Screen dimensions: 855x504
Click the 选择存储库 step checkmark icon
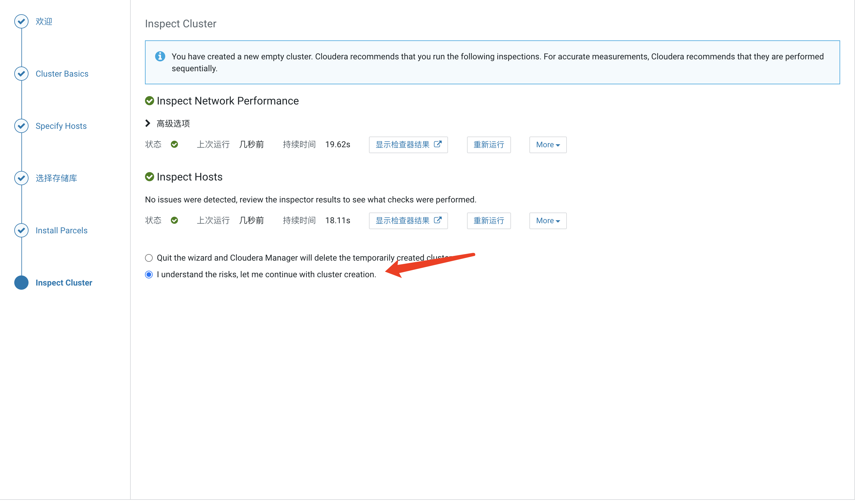pyautogui.click(x=21, y=178)
